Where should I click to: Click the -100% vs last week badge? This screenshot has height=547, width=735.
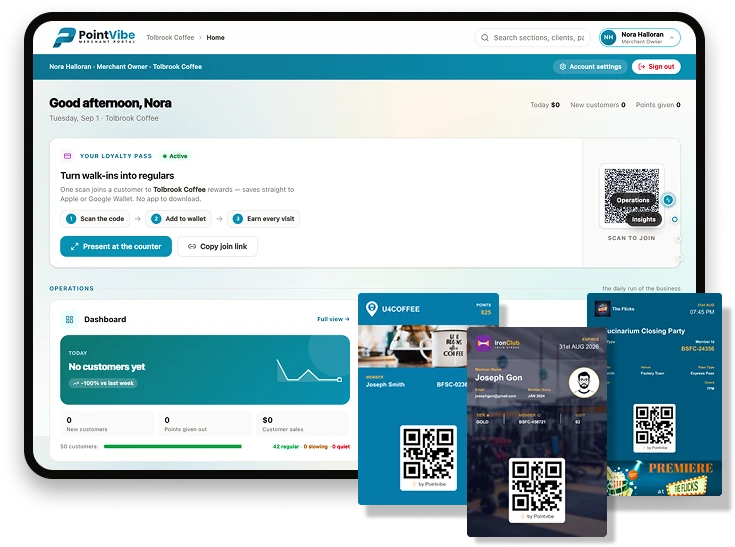click(x=103, y=383)
